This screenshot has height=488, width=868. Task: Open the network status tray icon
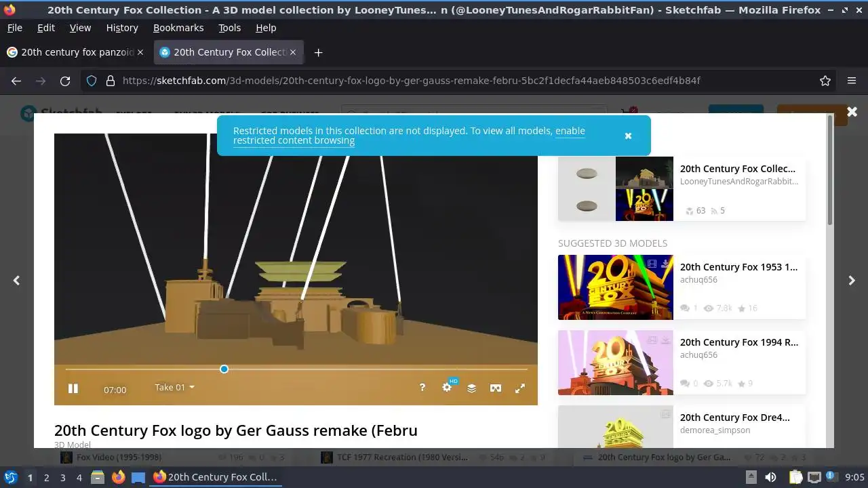coord(814,477)
